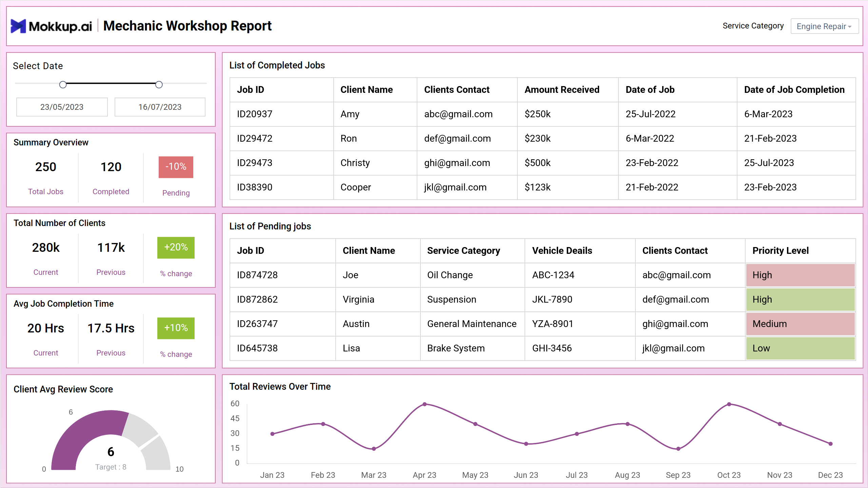Select job ID20937 cell
Screen dimensions: 868x488
click(281, 114)
